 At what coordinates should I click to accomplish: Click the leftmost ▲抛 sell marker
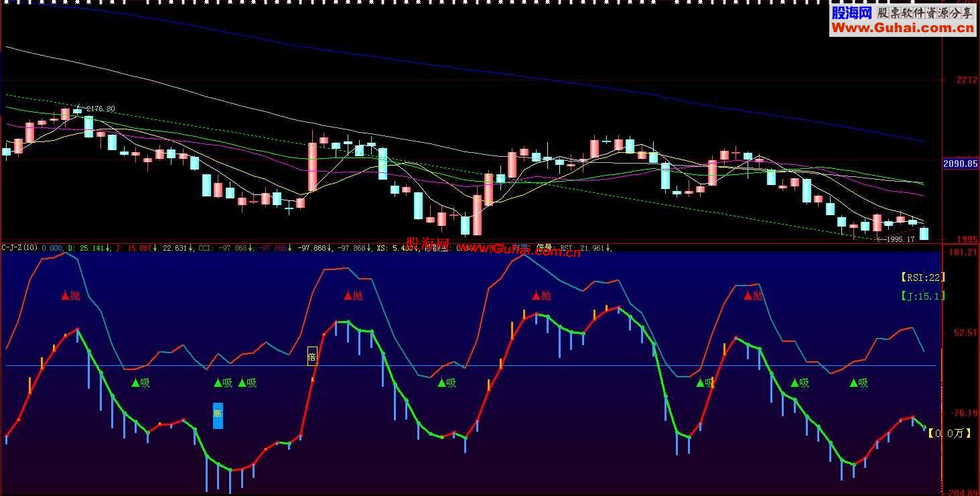click(70, 296)
